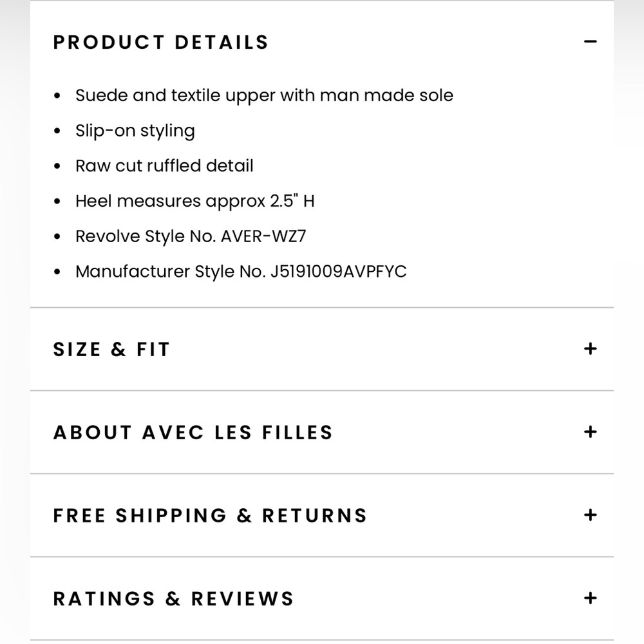
Task: Tap the Heel measures approx 2.5" H line
Action: 194,201
